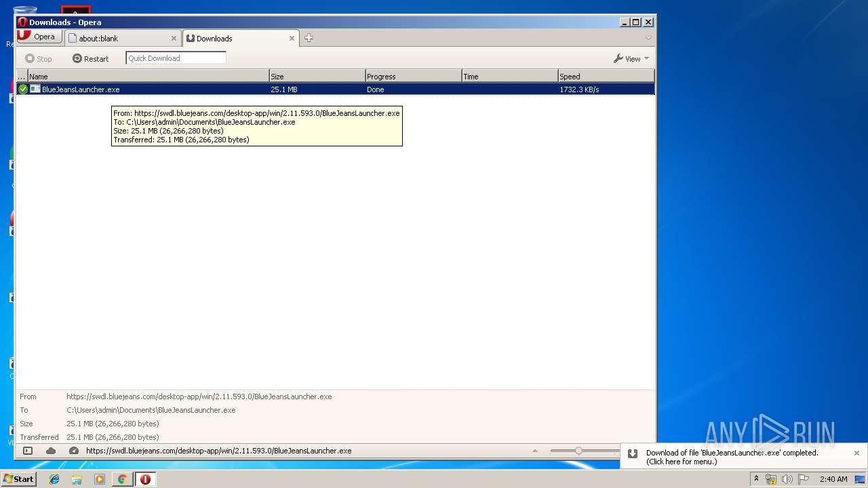Launch Google Chrome from taskbar
Image resolution: width=868 pixels, height=488 pixels.
[x=122, y=479]
